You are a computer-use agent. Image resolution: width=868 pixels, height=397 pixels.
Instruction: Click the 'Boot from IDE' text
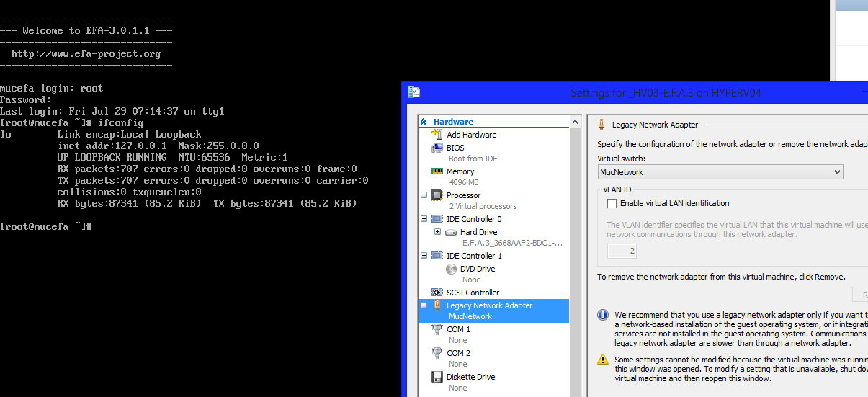click(x=473, y=159)
